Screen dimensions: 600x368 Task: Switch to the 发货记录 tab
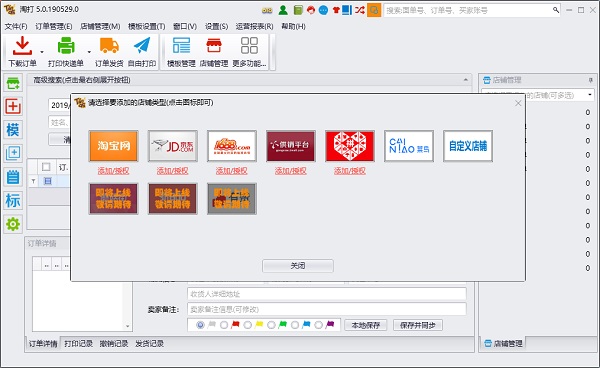[x=149, y=344]
